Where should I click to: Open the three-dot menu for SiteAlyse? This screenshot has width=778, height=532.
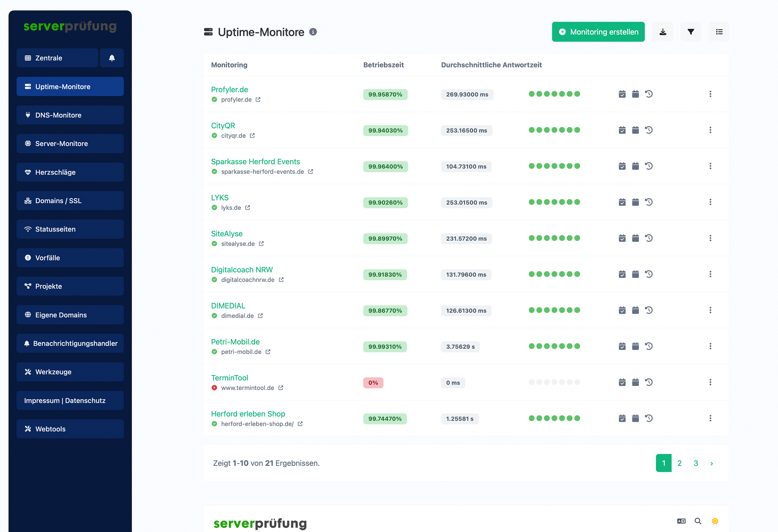tap(710, 238)
